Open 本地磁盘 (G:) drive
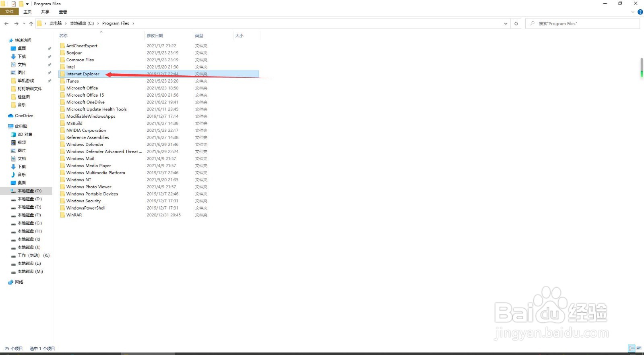 pyautogui.click(x=29, y=223)
